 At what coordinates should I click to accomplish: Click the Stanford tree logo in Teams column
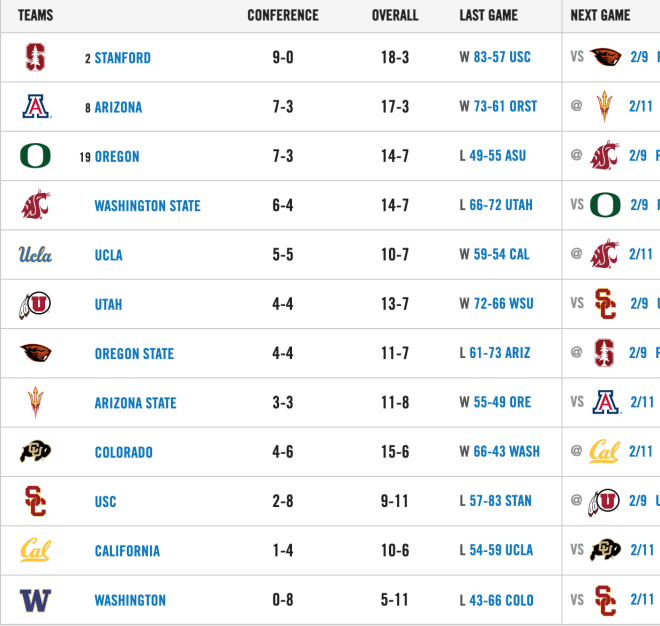click(x=35, y=57)
